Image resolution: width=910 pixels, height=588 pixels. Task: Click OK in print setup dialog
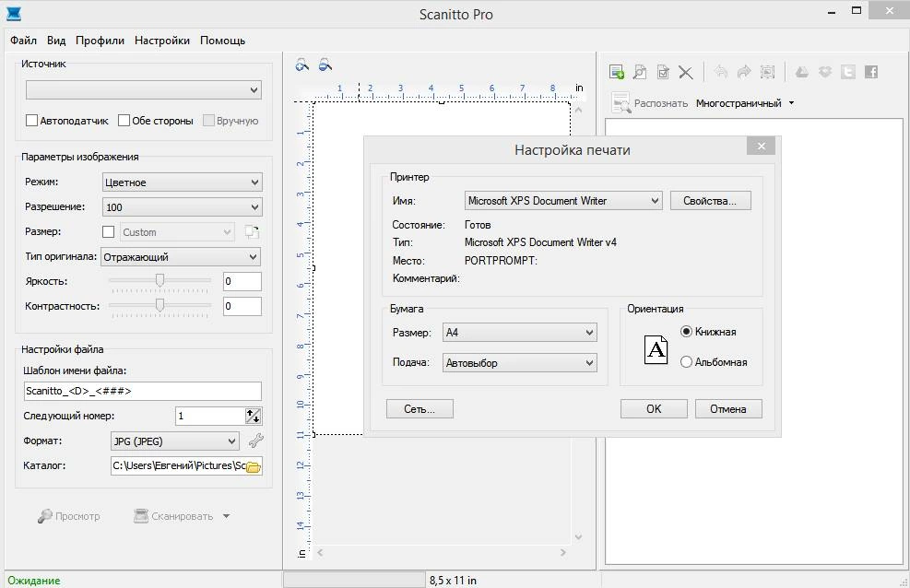point(654,409)
